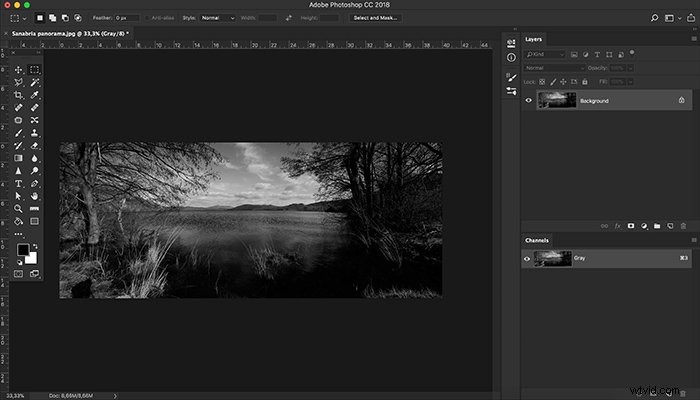Select the Zoom tool magnifier
The width and height of the screenshot is (700, 400).
[x=18, y=208]
